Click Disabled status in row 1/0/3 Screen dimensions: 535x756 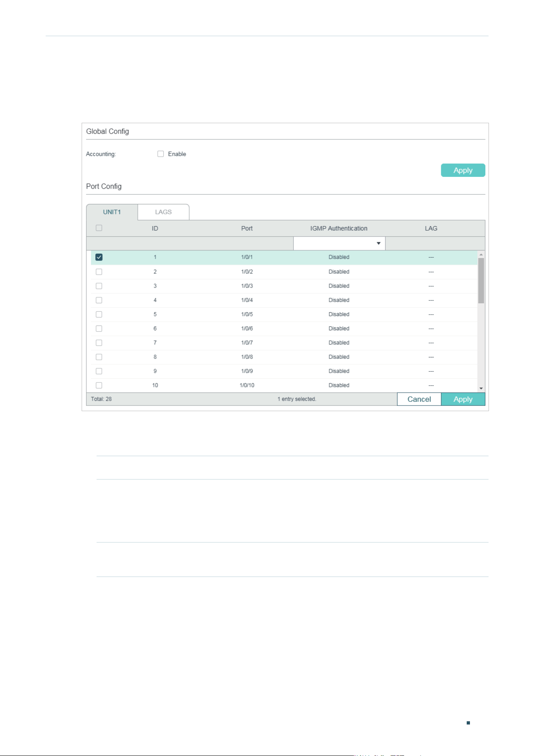[x=339, y=286]
